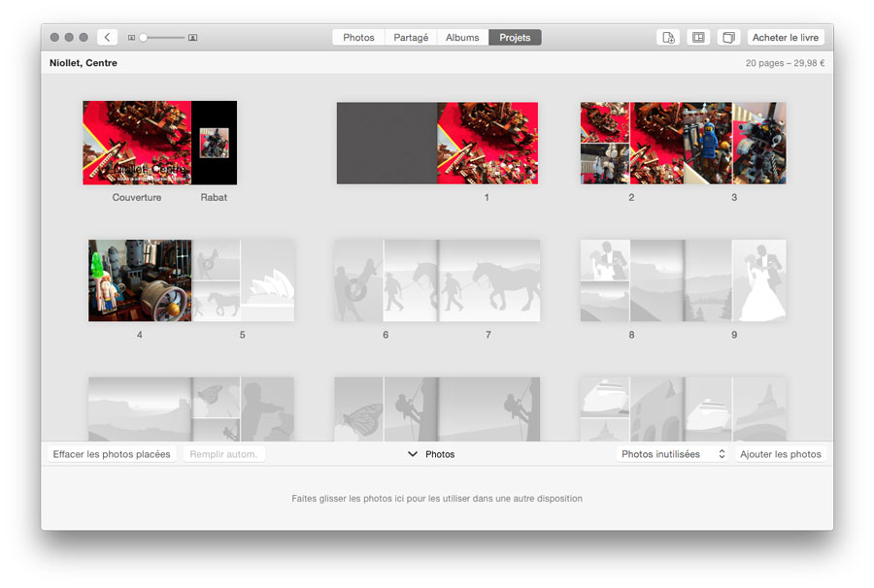Switch to the Photos tab

[x=358, y=37]
